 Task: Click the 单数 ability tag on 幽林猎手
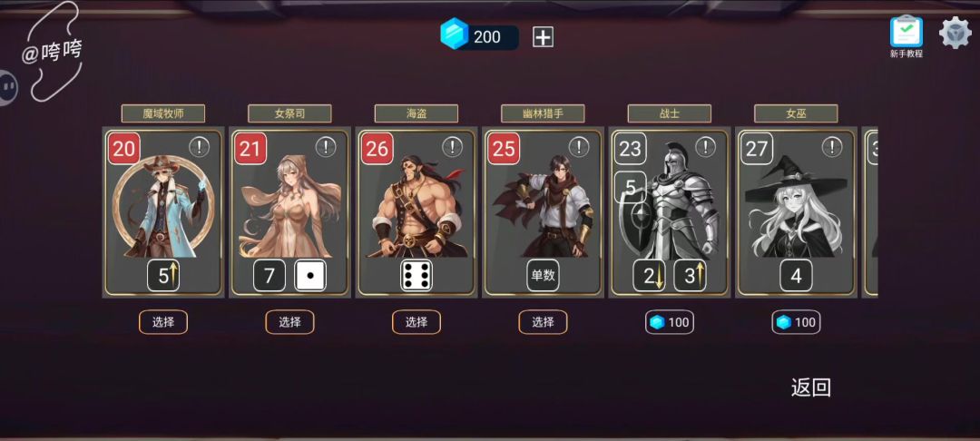(544, 276)
